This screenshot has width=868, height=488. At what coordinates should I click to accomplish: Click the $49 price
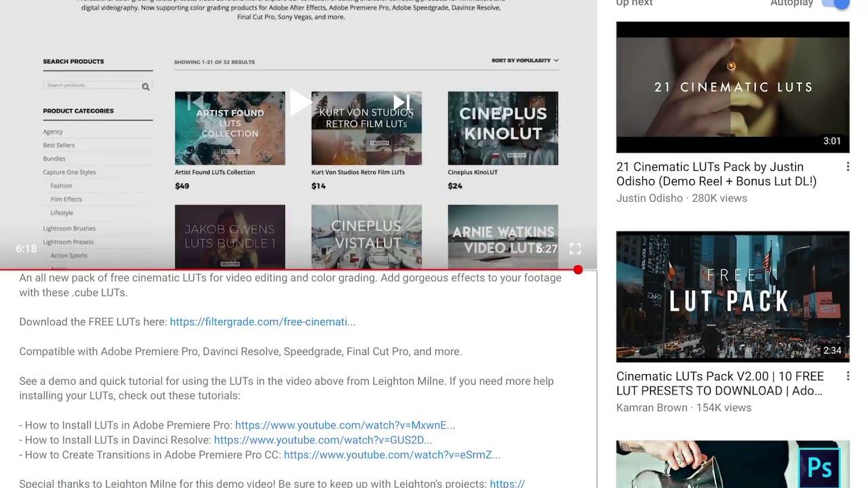[x=182, y=186]
